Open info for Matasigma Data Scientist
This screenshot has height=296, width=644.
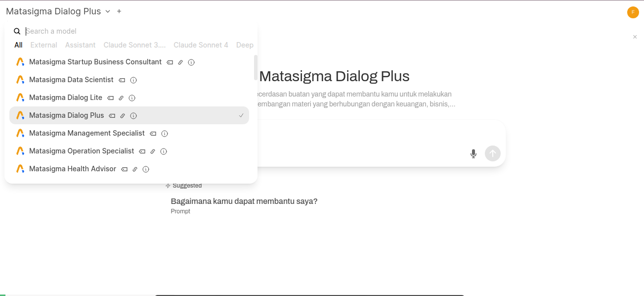(x=133, y=80)
